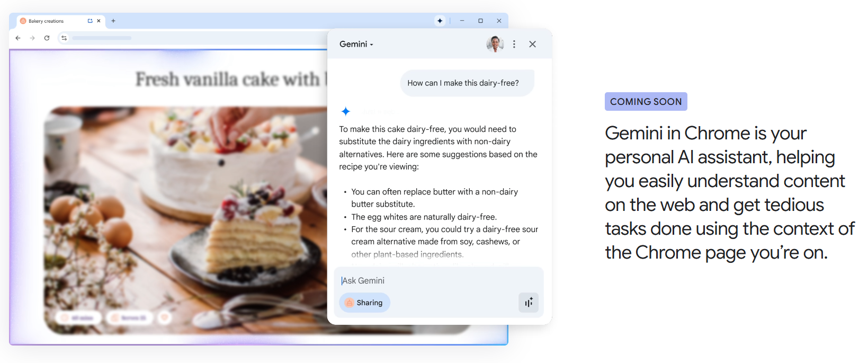
Task: Click the Gemini sparkle icon in tab bar
Action: tap(440, 21)
